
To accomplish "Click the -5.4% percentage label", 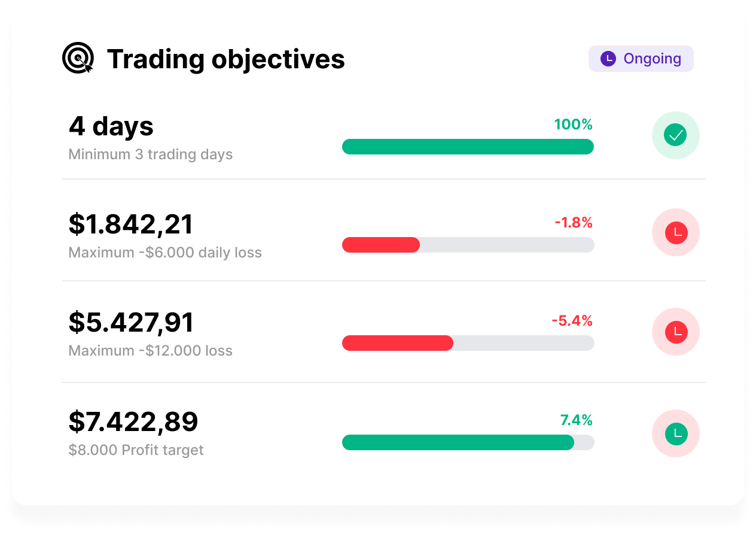I will [572, 321].
